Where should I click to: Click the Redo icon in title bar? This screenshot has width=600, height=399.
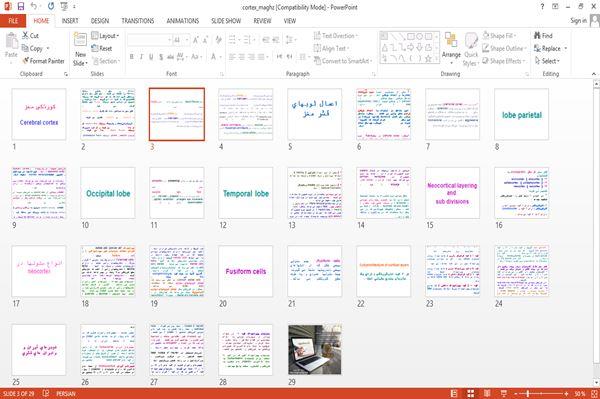click(x=51, y=7)
